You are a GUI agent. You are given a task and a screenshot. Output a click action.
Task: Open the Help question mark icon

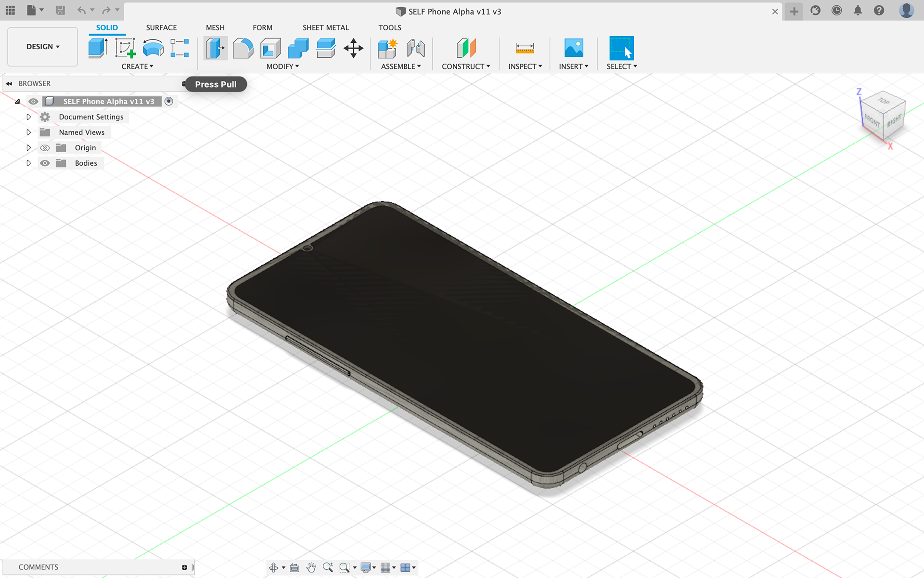coord(879,10)
